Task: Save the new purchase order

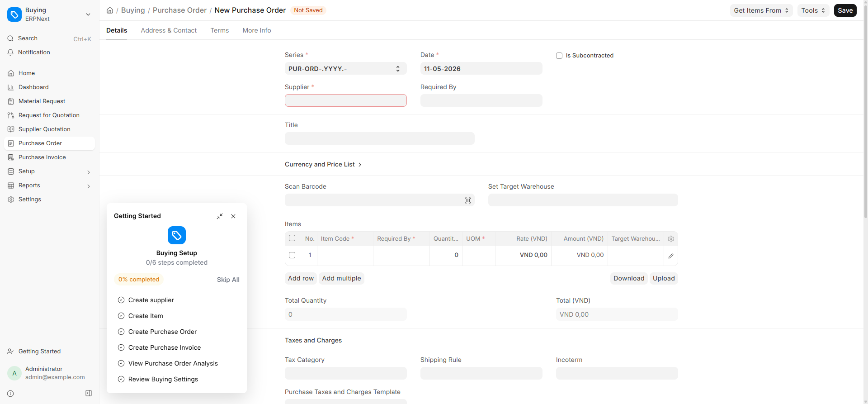Action: tap(845, 10)
